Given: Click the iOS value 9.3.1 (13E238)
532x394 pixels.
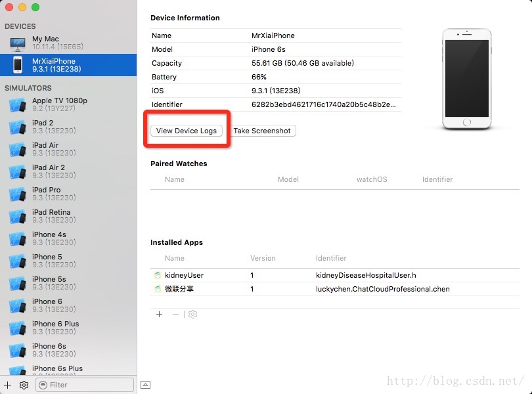Looking at the screenshot, I should (276, 91).
